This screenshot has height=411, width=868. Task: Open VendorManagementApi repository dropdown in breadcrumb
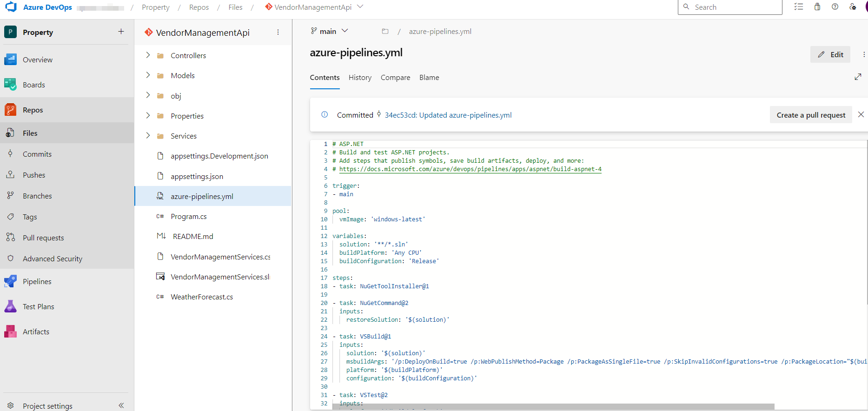tap(360, 7)
